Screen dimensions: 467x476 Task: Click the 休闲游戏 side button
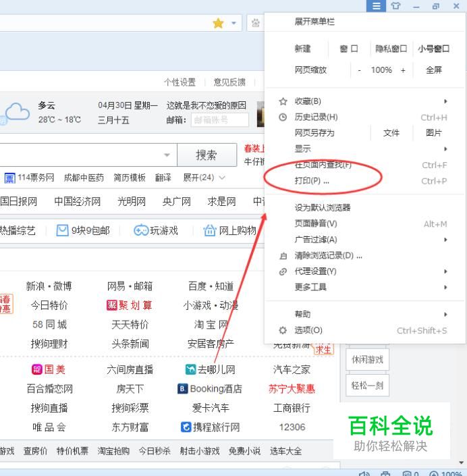tap(367, 360)
